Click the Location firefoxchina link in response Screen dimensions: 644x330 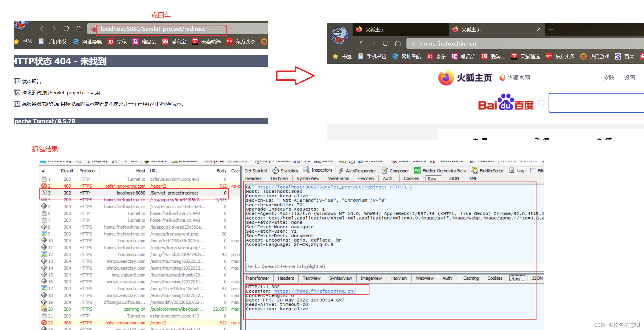tap(315, 291)
